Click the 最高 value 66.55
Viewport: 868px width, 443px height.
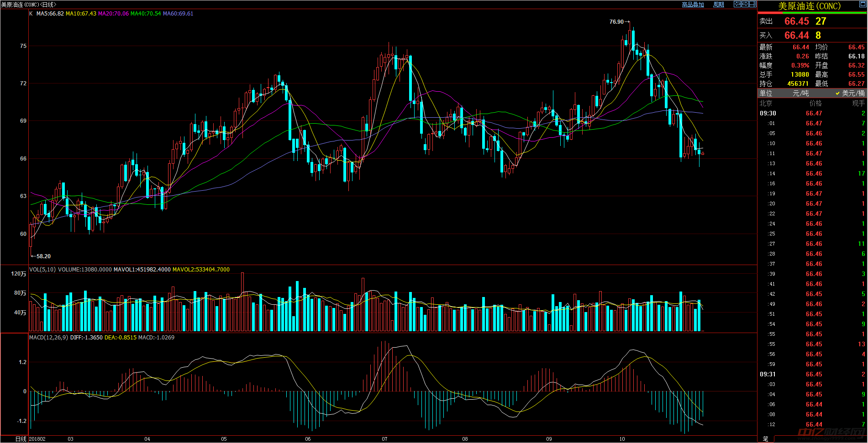(x=856, y=74)
